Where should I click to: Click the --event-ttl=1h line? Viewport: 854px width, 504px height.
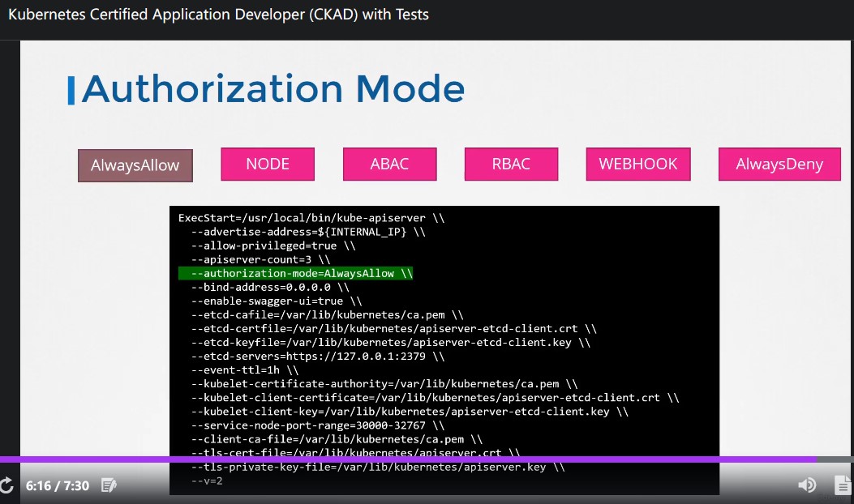(245, 370)
